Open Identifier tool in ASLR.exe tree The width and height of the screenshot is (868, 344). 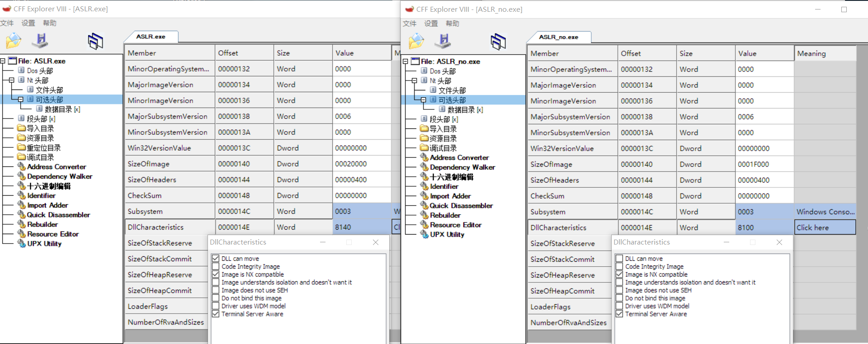pos(41,196)
